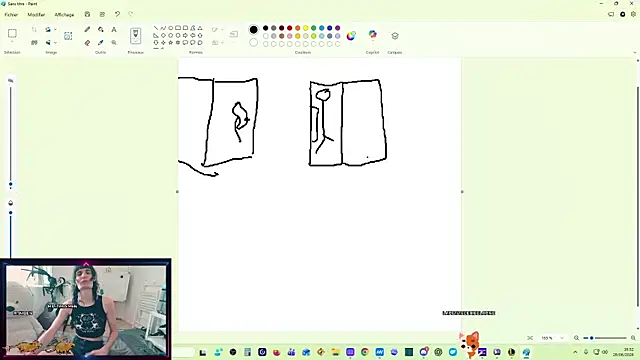Open the Brushes dropdown arrow
The height and width of the screenshot is (360, 640).
136,42
